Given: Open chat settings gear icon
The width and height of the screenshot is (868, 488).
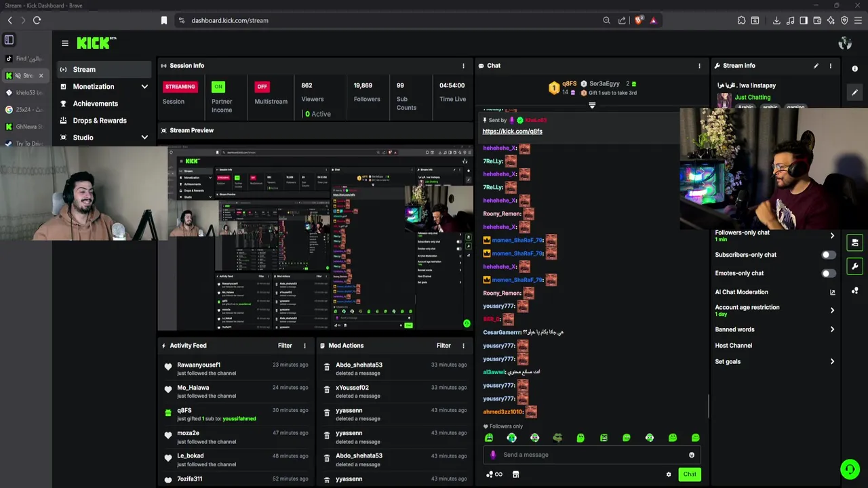Looking at the screenshot, I should pyautogui.click(x=669, y=474).
